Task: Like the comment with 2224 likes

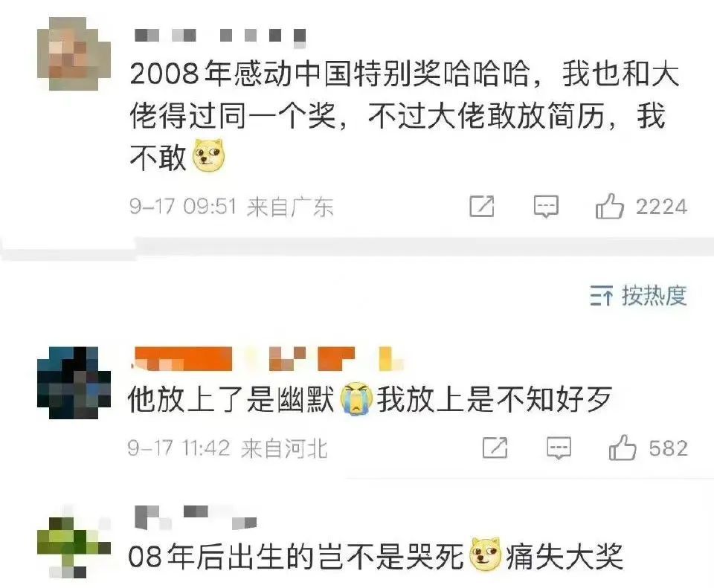Action: click(x=609, y=206)
